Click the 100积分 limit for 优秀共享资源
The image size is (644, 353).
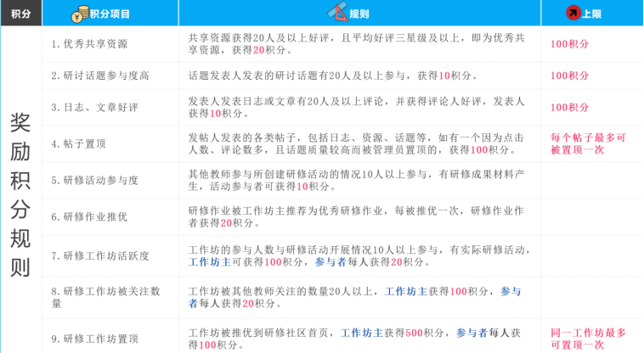(x=569, y=44)
